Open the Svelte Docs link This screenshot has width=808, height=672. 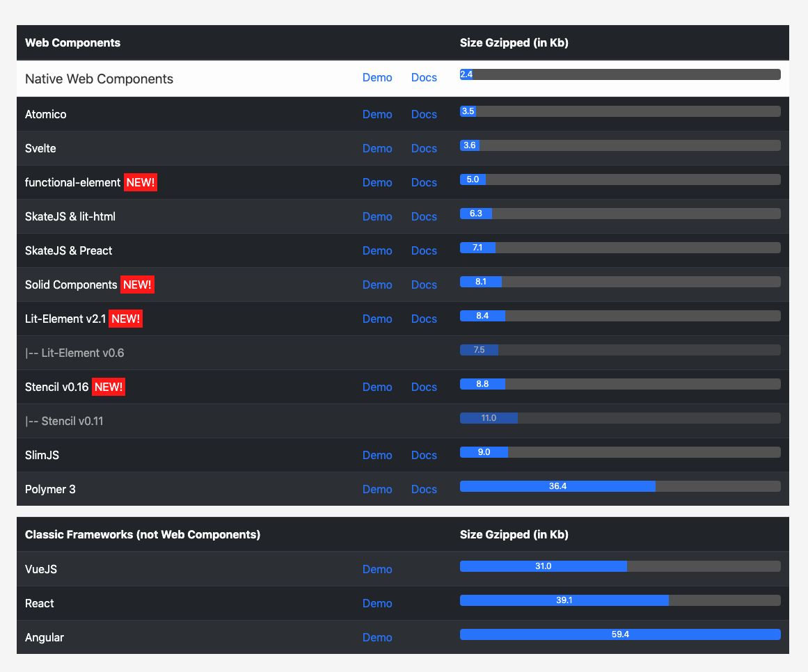coord(424,148)
